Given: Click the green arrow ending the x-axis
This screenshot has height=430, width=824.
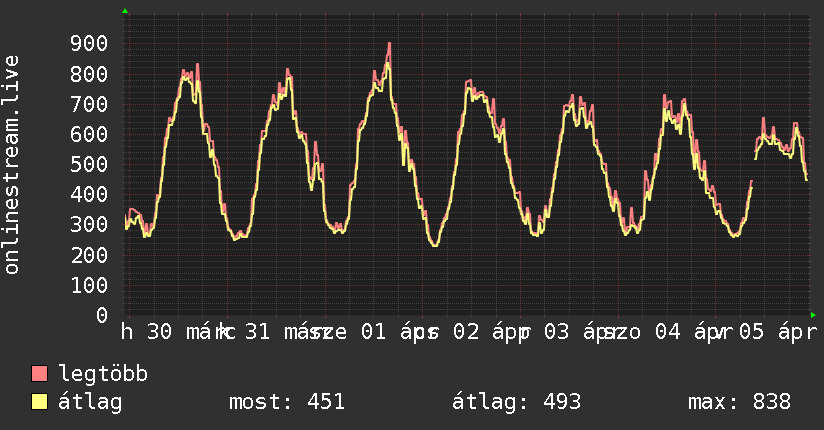Looking at the screenshot, I should (813, 315).
